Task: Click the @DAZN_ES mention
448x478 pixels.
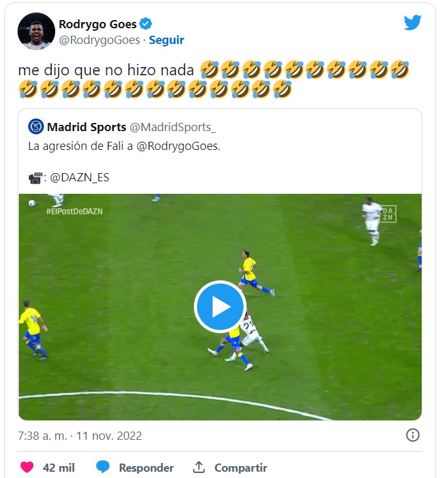Action: [x=80, y=178]
